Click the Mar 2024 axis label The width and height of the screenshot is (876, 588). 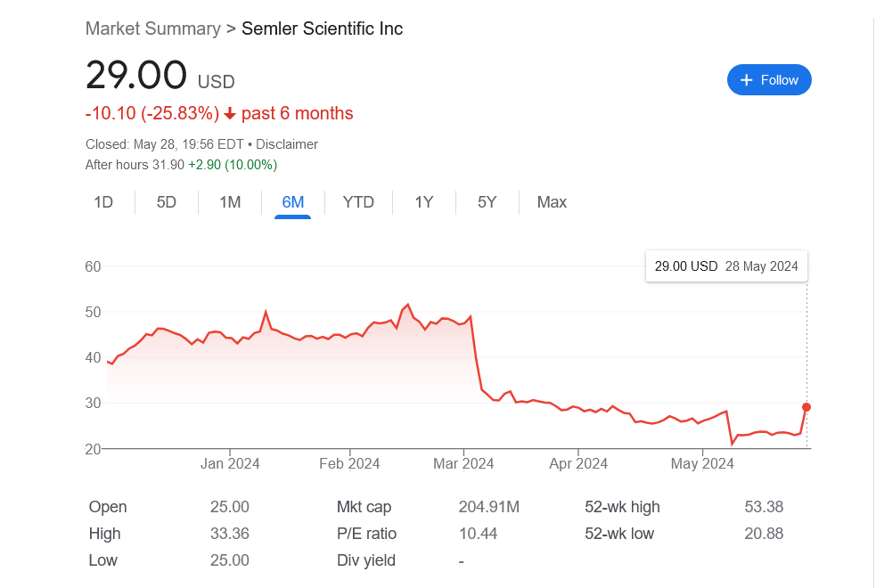click(463, 463)
